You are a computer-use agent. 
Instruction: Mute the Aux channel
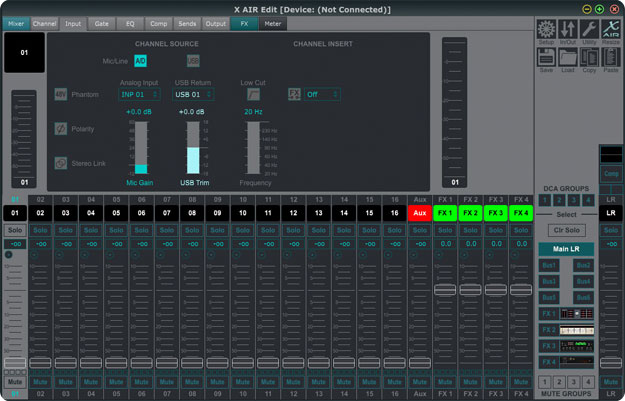(420, 382)
